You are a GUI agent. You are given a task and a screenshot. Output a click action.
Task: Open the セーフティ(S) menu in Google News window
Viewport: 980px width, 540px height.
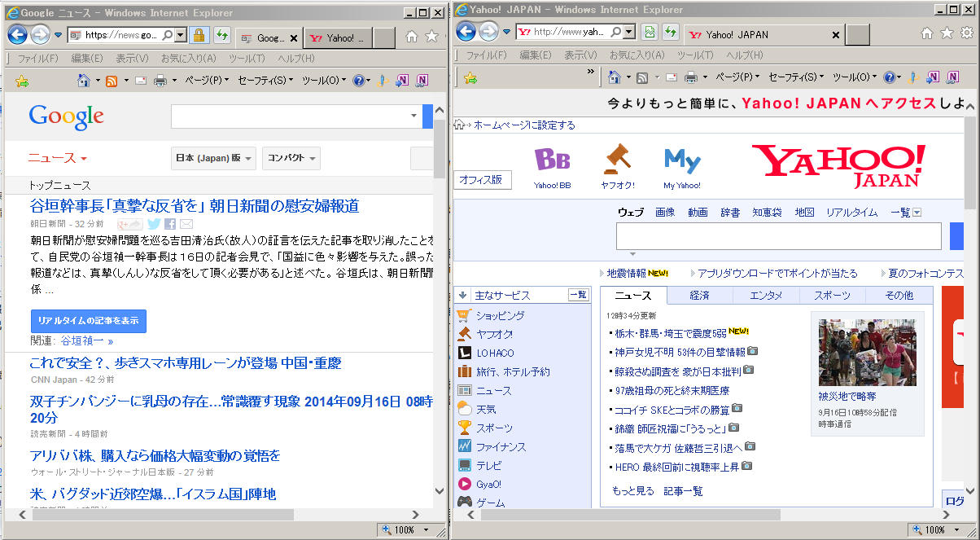pyautogui.click(x=266, y=81)
